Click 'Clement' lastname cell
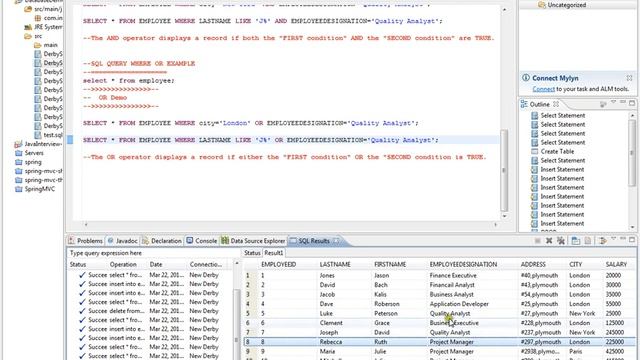The height and width of the screenshot is (360, 640). [331, 323]
